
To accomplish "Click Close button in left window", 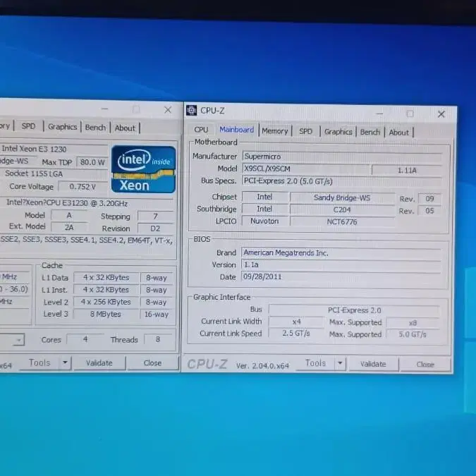I will (x=152, y=362).
